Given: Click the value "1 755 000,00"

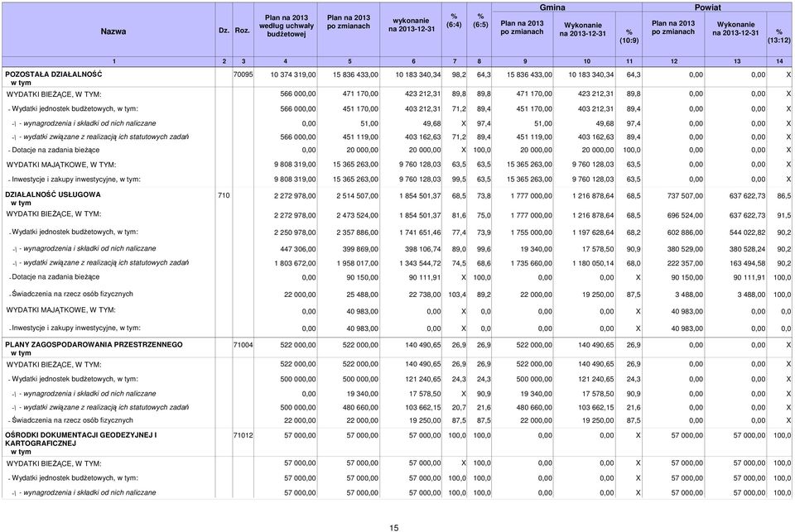Looking at the screenshot, I should [532, 232].
